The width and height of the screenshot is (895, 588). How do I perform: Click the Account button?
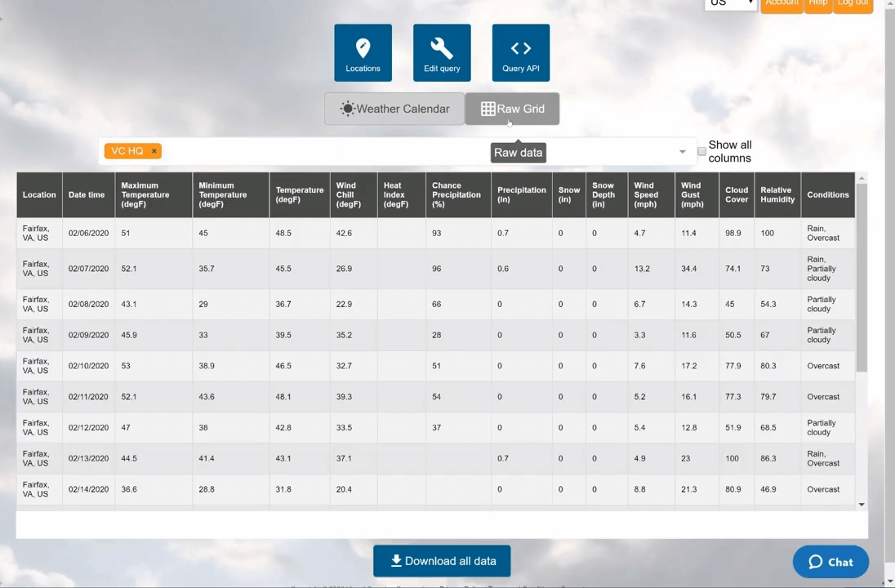pyautogui.click(x=781, y=4)
